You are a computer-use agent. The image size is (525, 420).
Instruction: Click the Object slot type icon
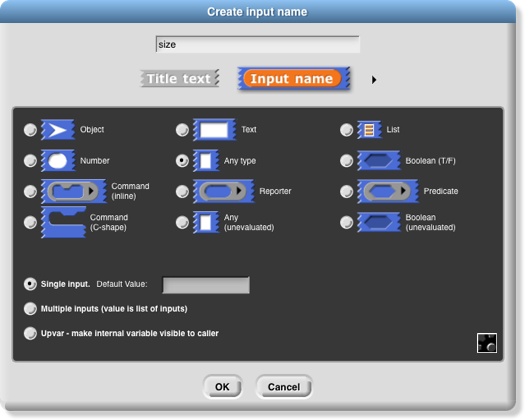[x=58, y=130]
